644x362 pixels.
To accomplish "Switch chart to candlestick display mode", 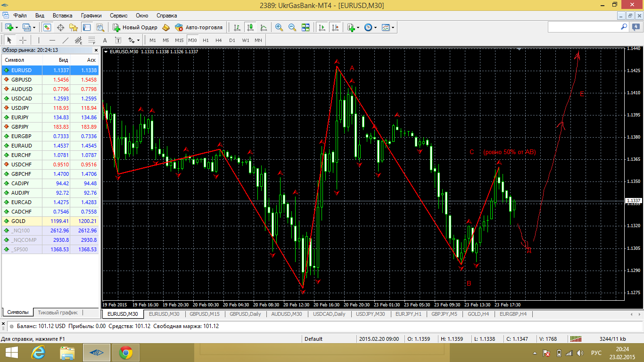I will (250, 27).
